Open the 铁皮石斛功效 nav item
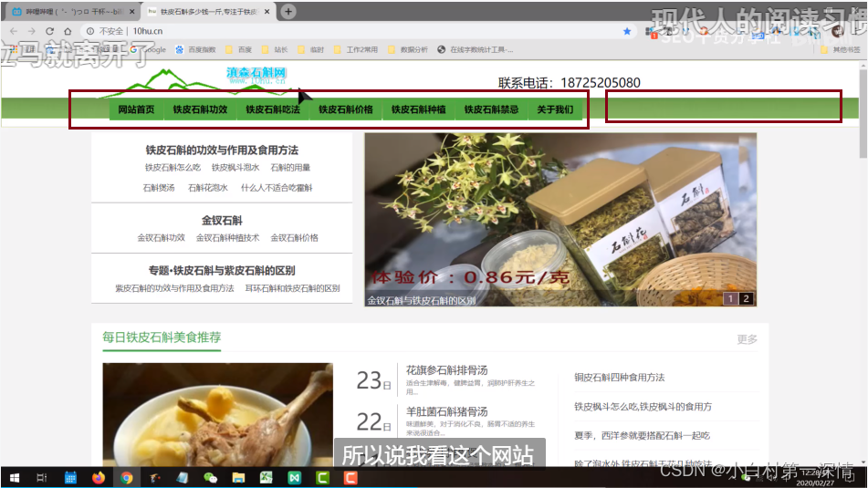The image size is (868, 488). 200,109
